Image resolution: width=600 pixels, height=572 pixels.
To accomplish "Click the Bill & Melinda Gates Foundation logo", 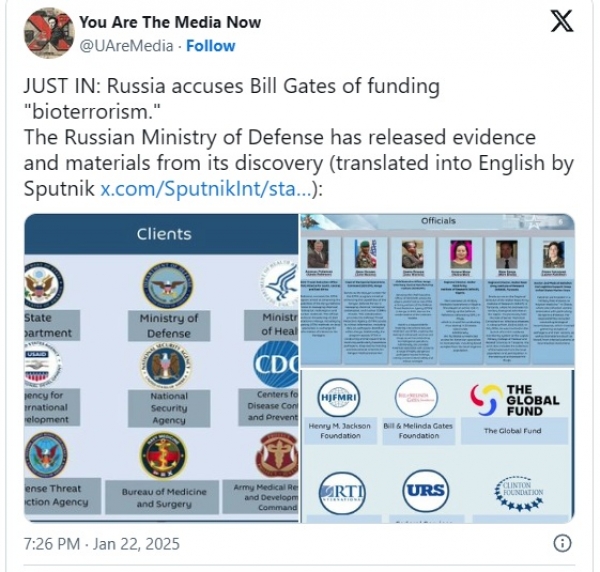I will pos(416,398).
